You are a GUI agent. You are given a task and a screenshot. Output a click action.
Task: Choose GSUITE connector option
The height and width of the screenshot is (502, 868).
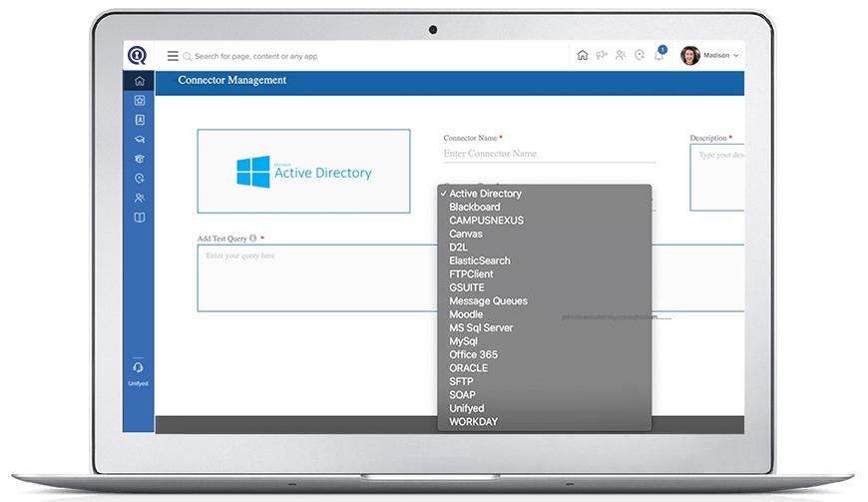(x=544, y=287)
